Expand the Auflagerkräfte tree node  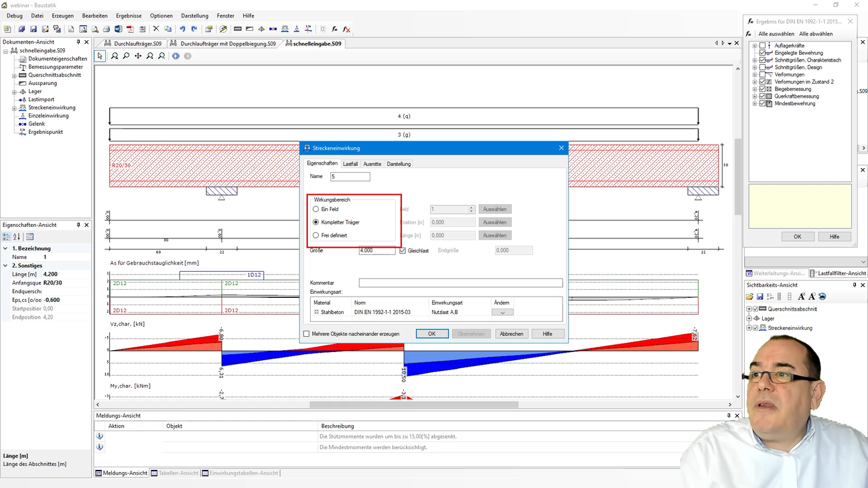pos(755,46)
